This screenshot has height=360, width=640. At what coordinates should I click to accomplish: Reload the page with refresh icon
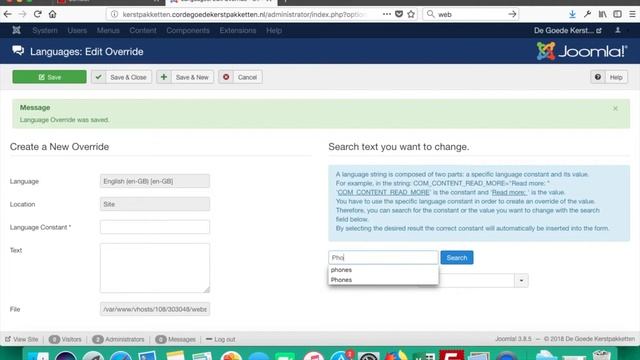click(x=38, y=14)
